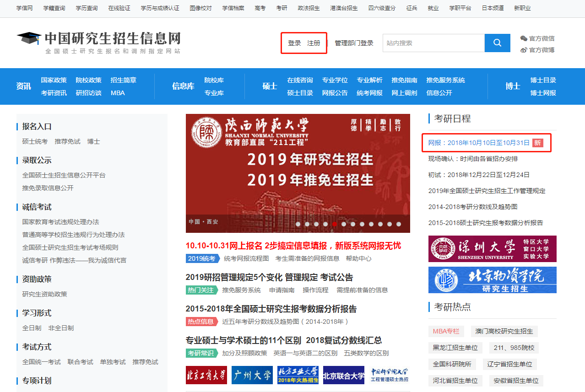Click into the 站内搜索 search field
Screen dimensions: 585x392
pyautogui.click(x=433, y=43)
